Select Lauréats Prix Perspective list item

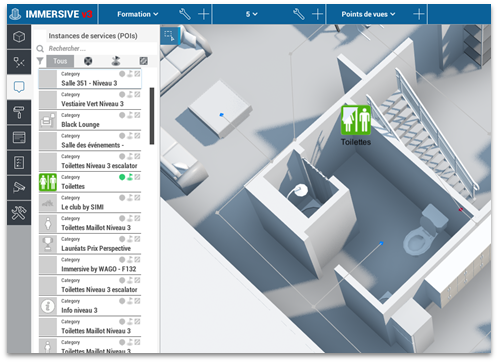(90, 244)
